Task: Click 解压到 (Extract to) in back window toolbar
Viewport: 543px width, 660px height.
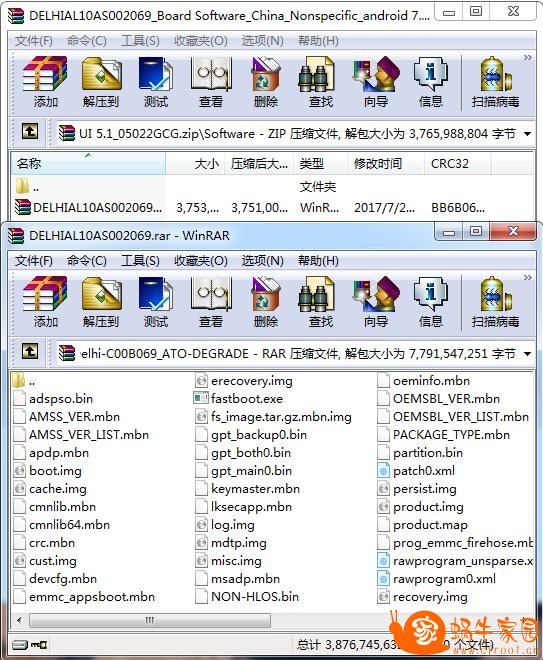Action: click(x=101, y=82)
